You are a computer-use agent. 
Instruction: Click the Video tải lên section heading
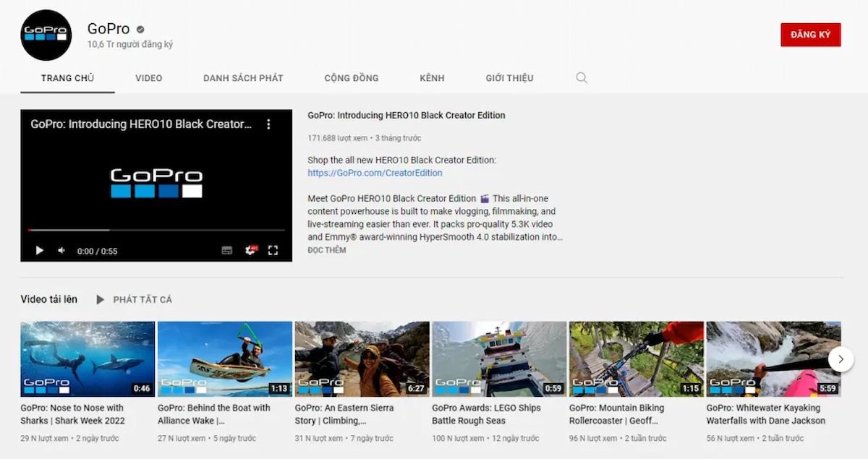pyautogui.click(x=49, y=299)
